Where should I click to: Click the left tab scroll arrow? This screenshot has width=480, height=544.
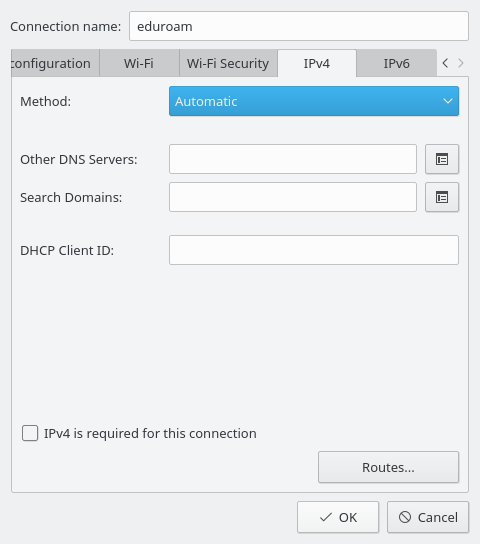(445, 63)
